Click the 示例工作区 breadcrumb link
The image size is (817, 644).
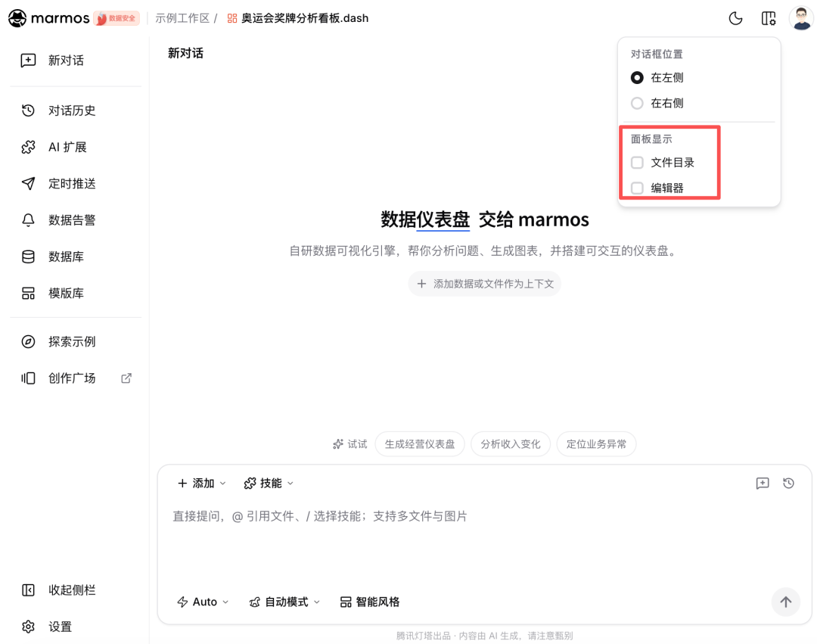click(x=182, y=18)
